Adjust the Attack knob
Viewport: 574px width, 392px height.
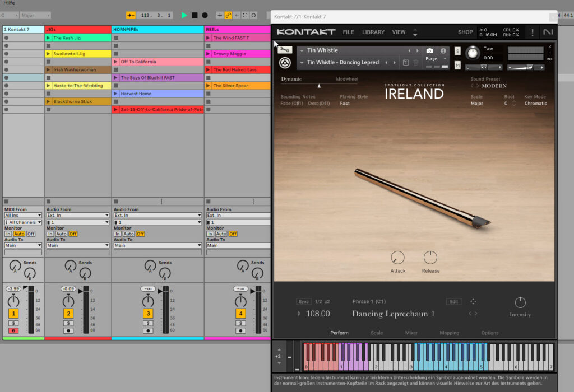coord(397,258)
